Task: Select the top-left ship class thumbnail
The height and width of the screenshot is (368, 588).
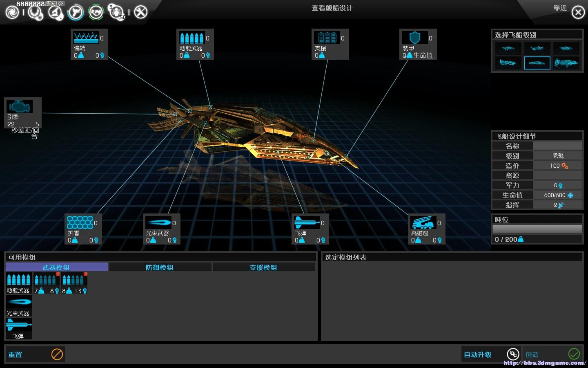Action: click(508, 48)
